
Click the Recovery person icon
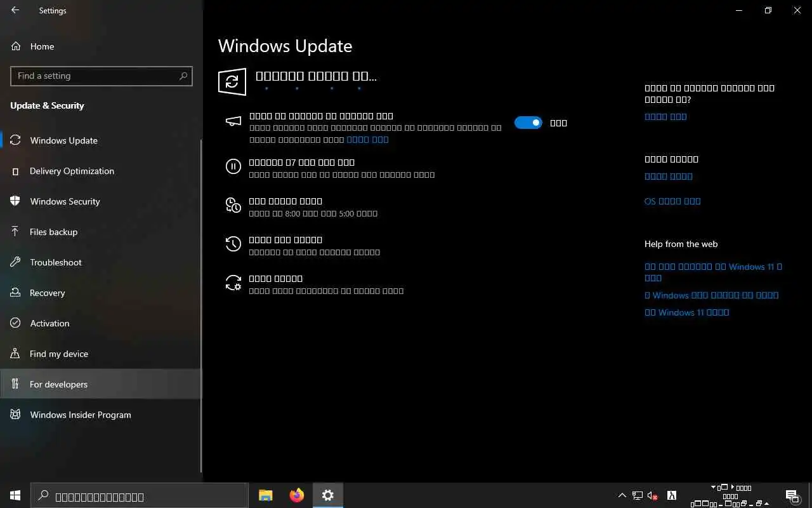tap(16, 293)
